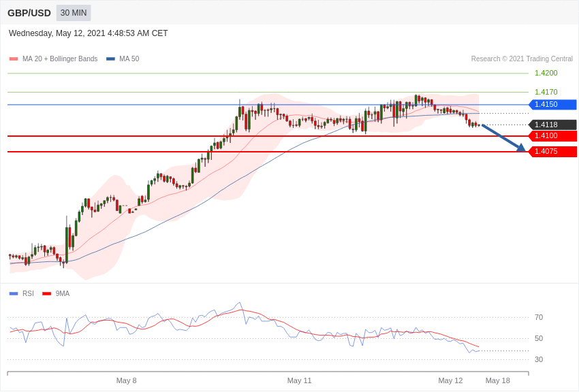The width and height of the screenshot is (579, 392).
Task: Click the 1.4170 price level label
Action: [x=546, y=93]
